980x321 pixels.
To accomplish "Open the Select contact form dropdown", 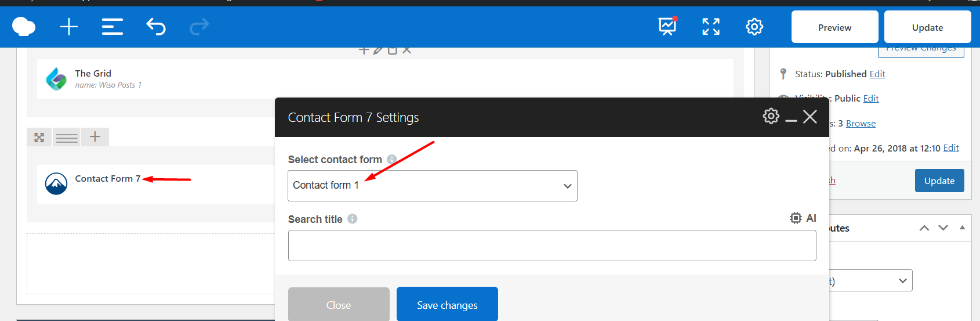I will coord(433,186).
